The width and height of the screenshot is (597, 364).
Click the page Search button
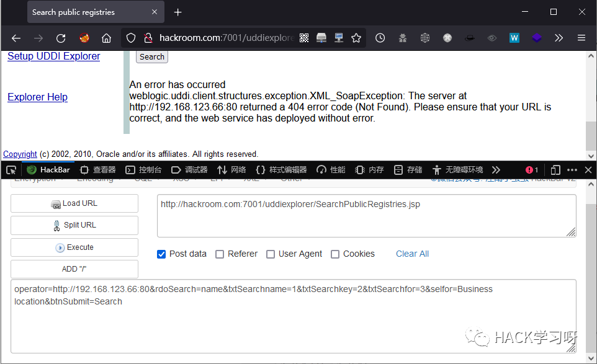click(x=152, y=56)
